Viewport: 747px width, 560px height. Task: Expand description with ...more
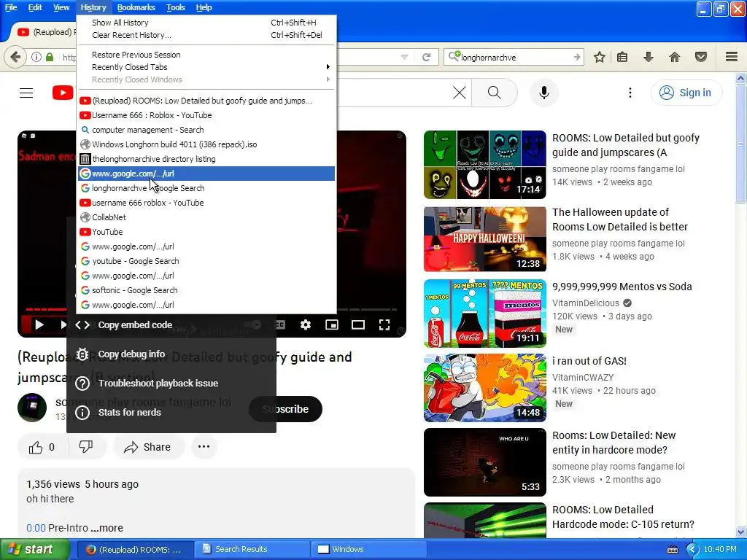[x=107, y=528]
